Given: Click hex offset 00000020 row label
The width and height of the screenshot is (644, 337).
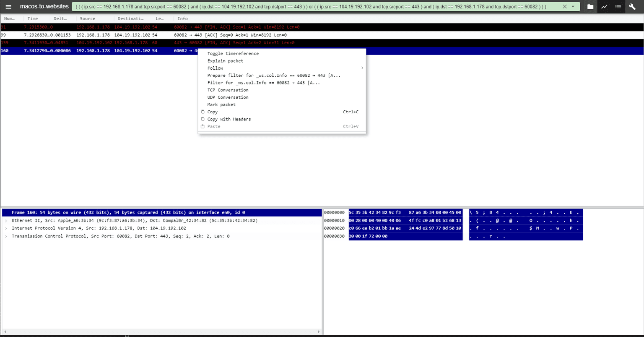Looking at the screenshot, I should [334, 228].
